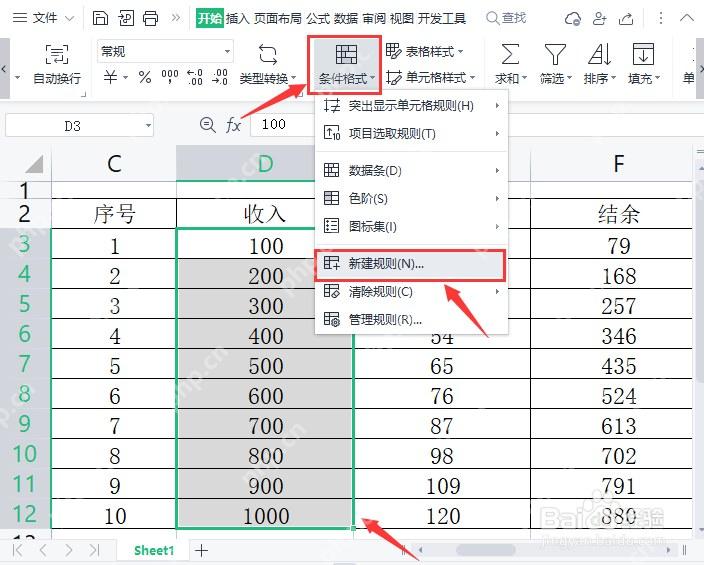Click the 筛选 funnel icon
Viewport: 704px width, 565px height.
click(x=555, y=54)
